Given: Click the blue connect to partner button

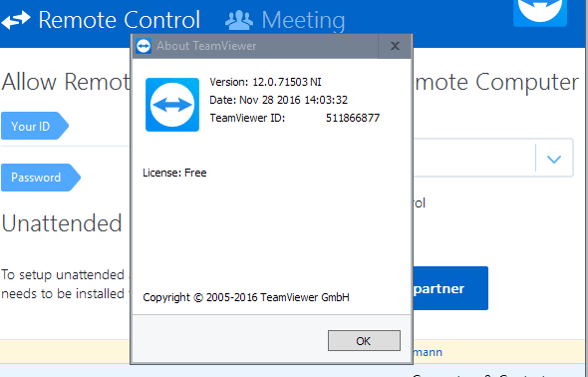Looking at the screenshot, I should [x=450, y=288].
